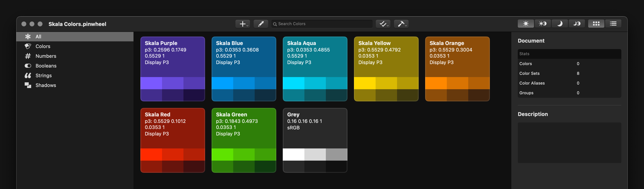Pick the bright yellow swatch in Skala Yellow
The height and width of the screenshot is (189, 644).
365,83
